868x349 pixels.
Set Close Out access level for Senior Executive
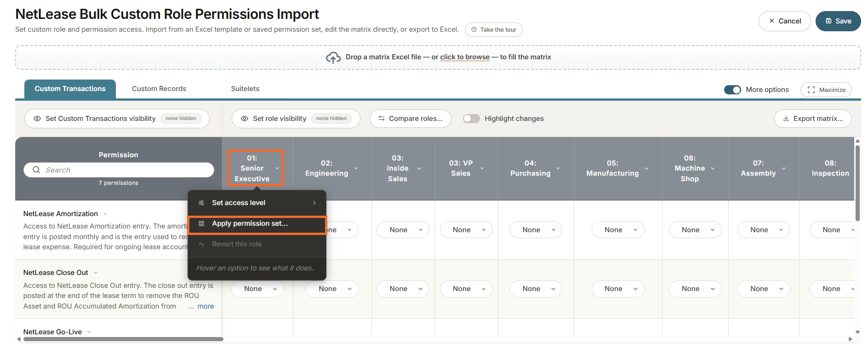tap(257, 289)
